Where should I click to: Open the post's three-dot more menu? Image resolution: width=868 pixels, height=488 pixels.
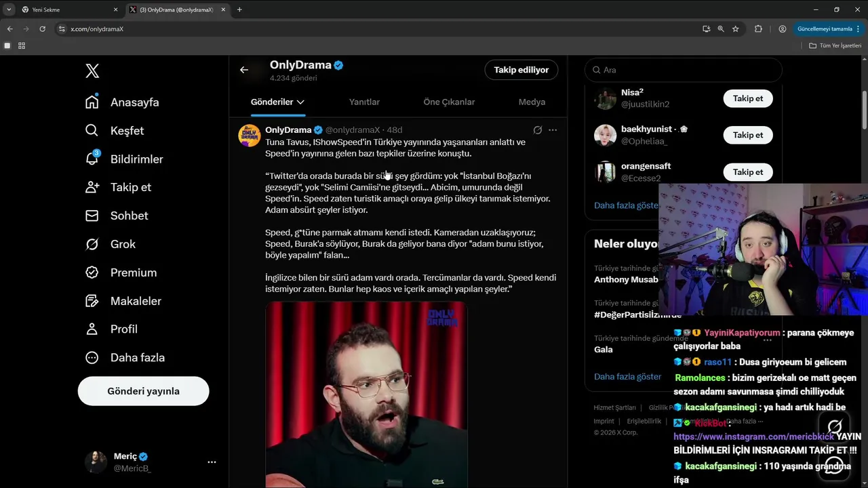(x=553, y=129)
